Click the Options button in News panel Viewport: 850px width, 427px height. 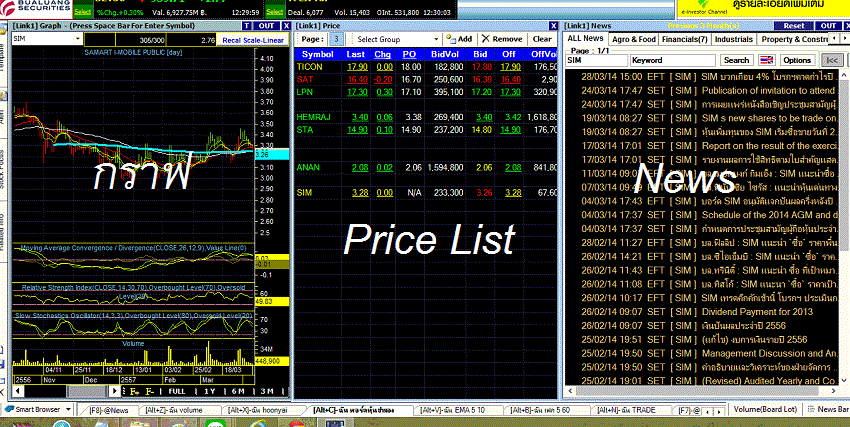[x=797, y=60]
